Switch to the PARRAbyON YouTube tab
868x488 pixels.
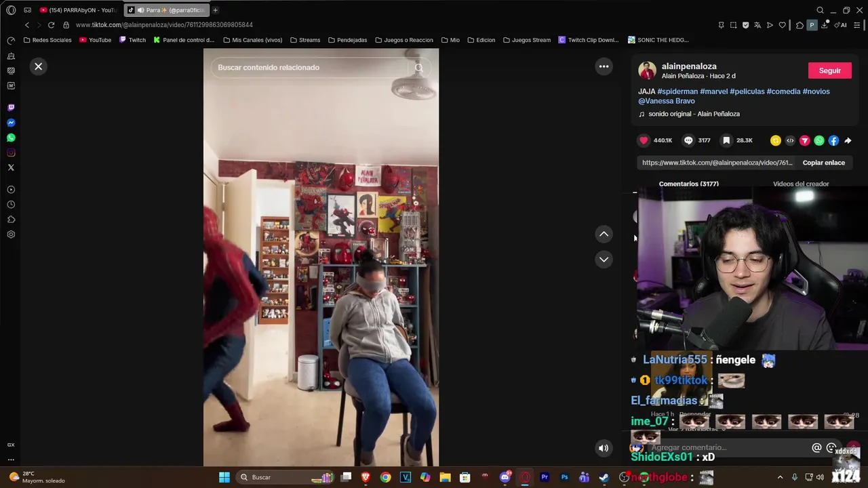coord(78,10)
